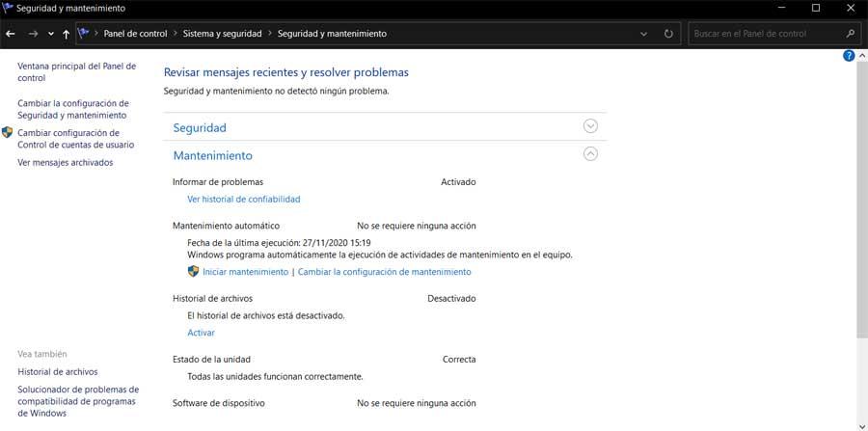Click the UAC shield icon in sidebar
Viewport: 868px width, 431px height.
(x=7, y=133)
